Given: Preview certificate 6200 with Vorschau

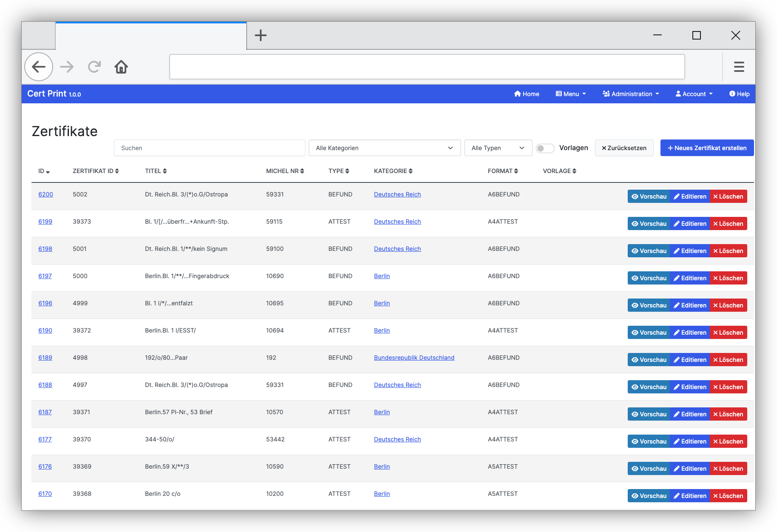Looking at the screenshot, I should point(649,196).
